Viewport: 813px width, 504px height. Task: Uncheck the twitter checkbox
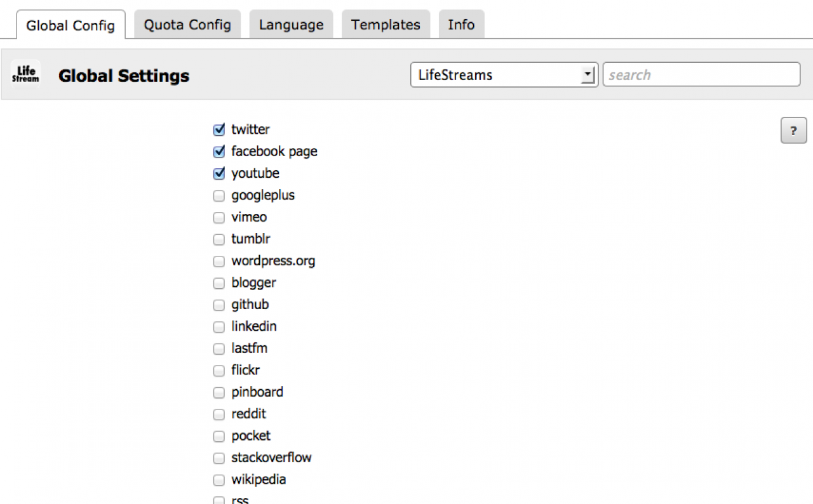pyautogui.click(x=219, y=130)
